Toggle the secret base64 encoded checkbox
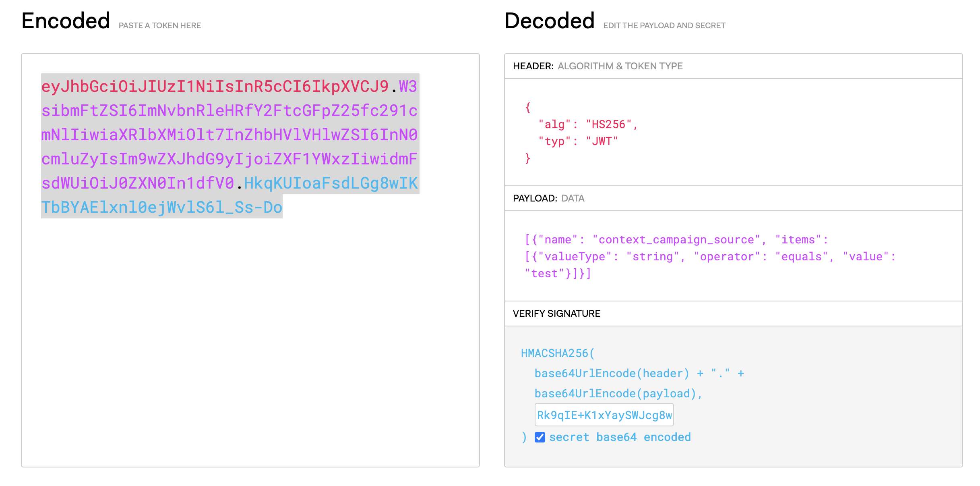 click(x=540, y=437)
